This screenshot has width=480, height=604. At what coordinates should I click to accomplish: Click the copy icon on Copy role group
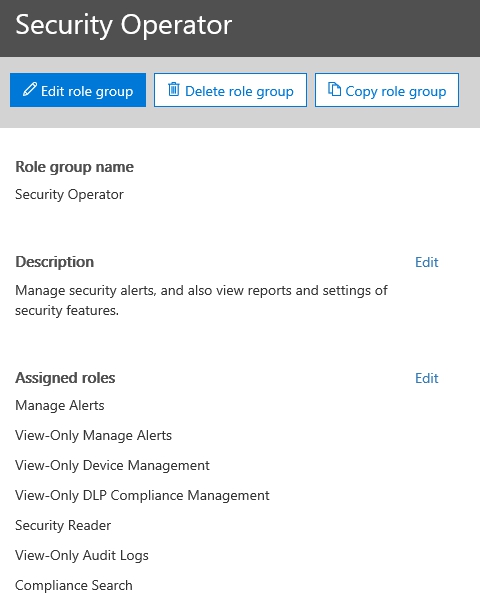click(x=334, y=89)
